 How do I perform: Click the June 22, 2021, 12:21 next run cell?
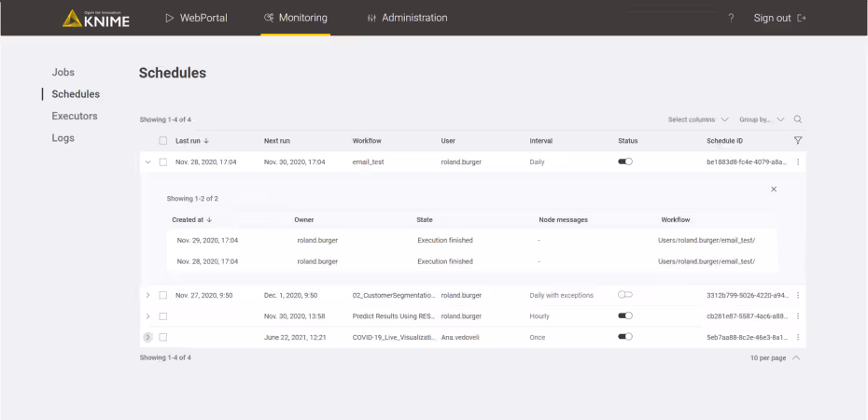[x=295, y=337]
